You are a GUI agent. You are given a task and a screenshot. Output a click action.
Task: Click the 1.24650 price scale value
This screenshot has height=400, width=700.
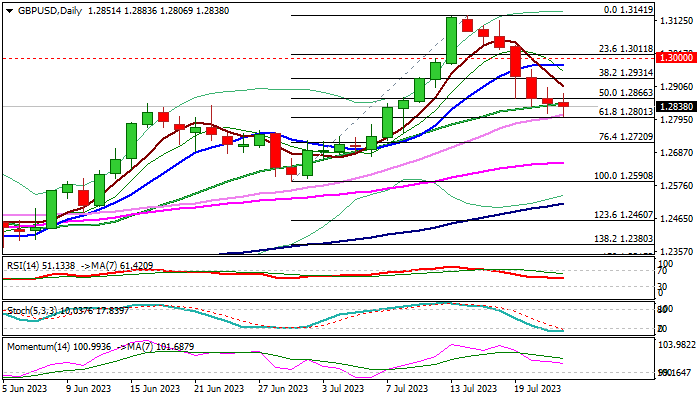(677, 219)
